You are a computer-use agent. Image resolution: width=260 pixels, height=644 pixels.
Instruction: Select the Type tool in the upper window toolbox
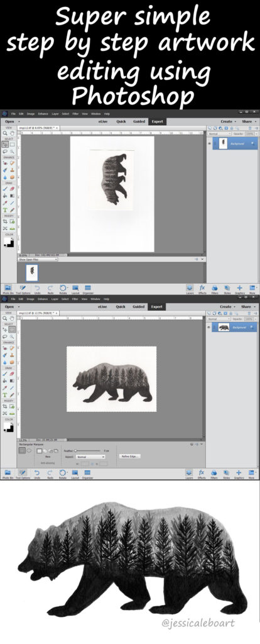pyautogui.click(x=5, y=210)
